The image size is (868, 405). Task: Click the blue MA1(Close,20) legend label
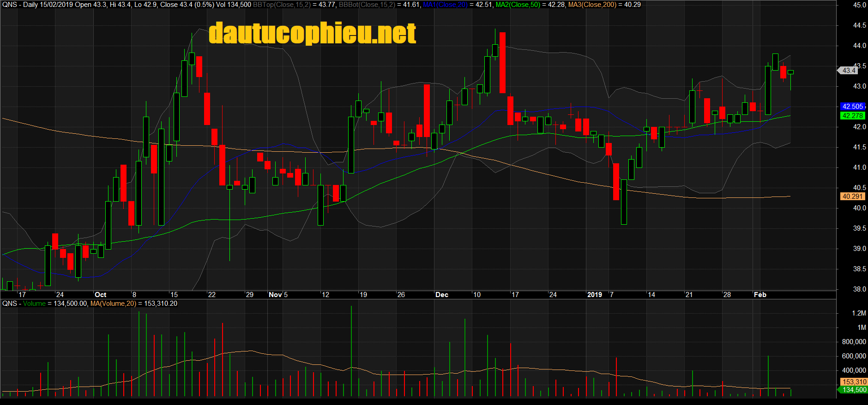[x=445, y=5]
